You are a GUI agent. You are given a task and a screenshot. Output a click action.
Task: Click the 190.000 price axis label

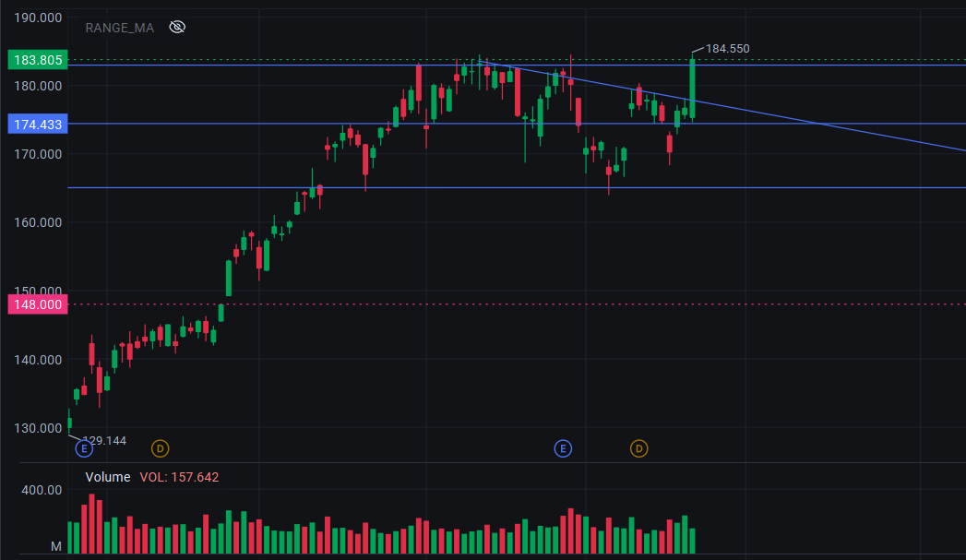pyautogui.click(x=38, y=18)
